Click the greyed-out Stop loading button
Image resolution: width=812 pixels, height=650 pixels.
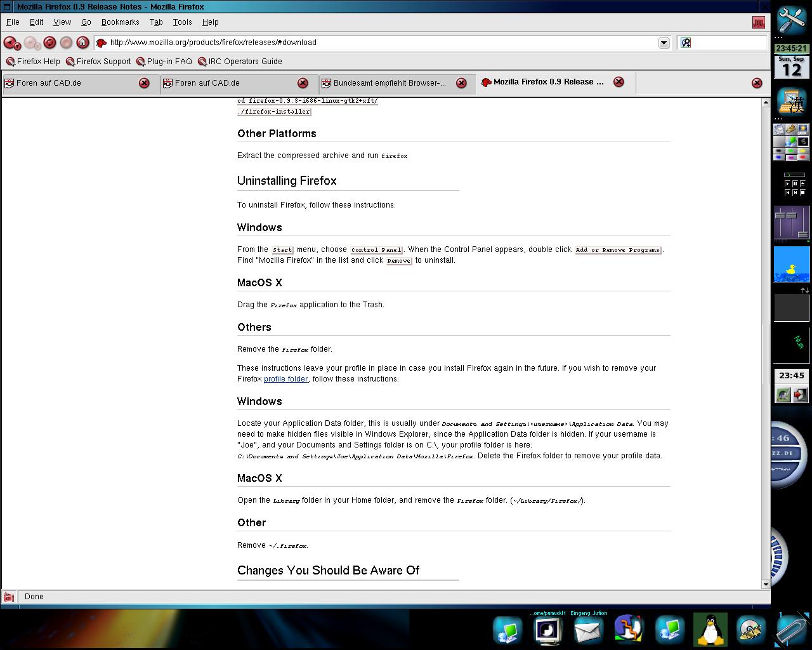[66, 43]
